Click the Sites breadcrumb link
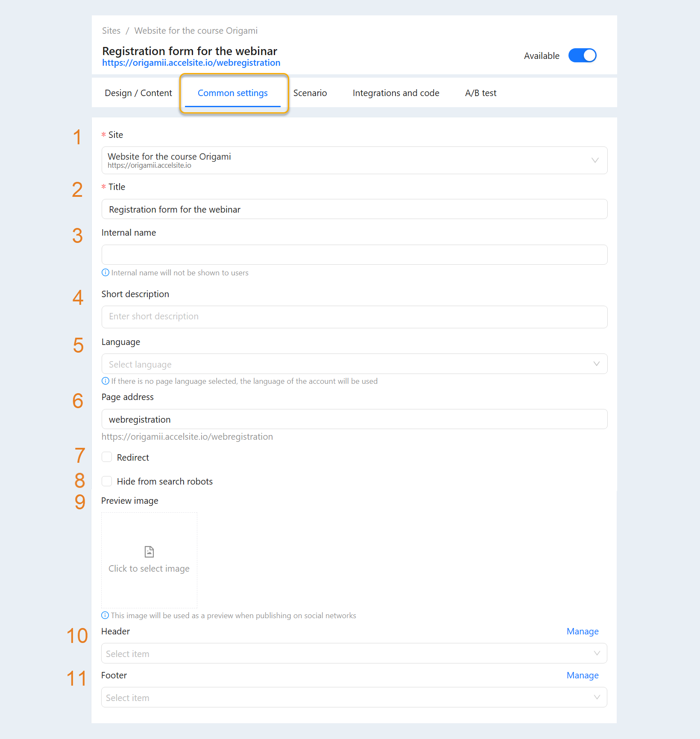 click(x=111, y=31)
